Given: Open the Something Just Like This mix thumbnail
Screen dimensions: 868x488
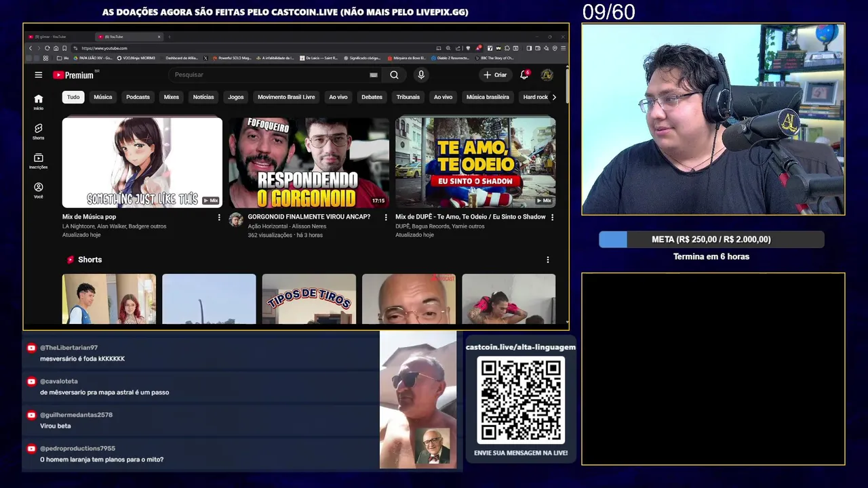Looking at the screenshot, I should [x=142, y=163].
